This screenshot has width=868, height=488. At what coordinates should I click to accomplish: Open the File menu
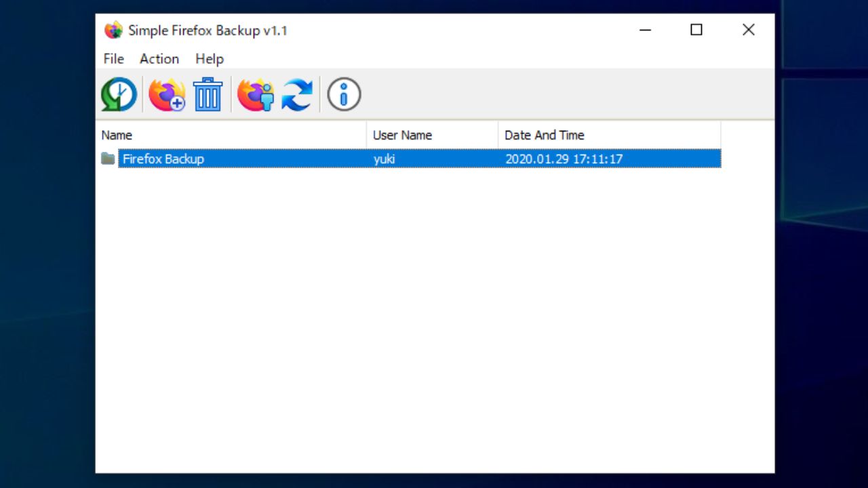tap(114, 59)
